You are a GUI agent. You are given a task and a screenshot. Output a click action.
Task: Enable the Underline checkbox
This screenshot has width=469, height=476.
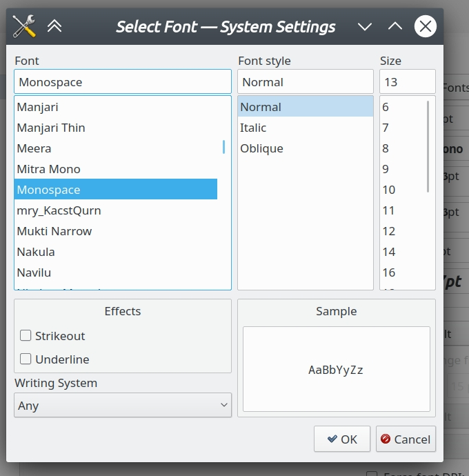[x=26, y=359]
